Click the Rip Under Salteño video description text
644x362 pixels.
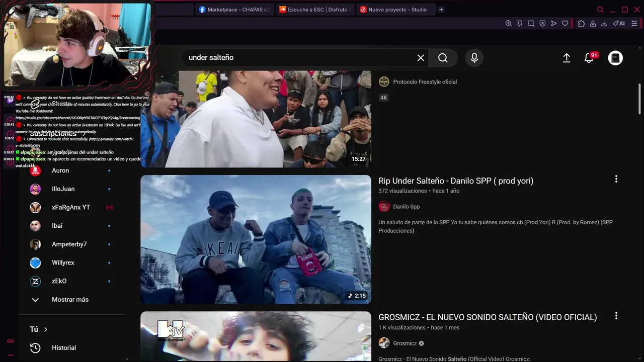click(x=496, y=226)
